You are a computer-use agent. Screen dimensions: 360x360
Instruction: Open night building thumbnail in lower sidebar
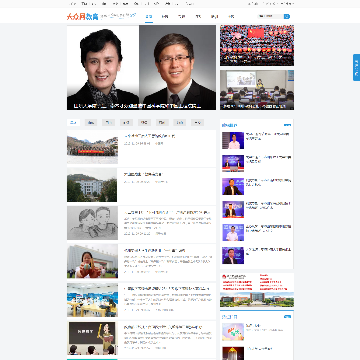click(x=233, y=353)
